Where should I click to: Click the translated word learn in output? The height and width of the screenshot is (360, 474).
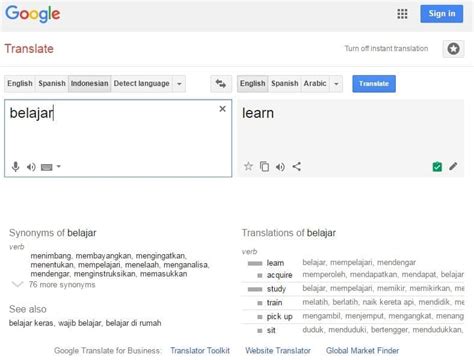[258, 113]
